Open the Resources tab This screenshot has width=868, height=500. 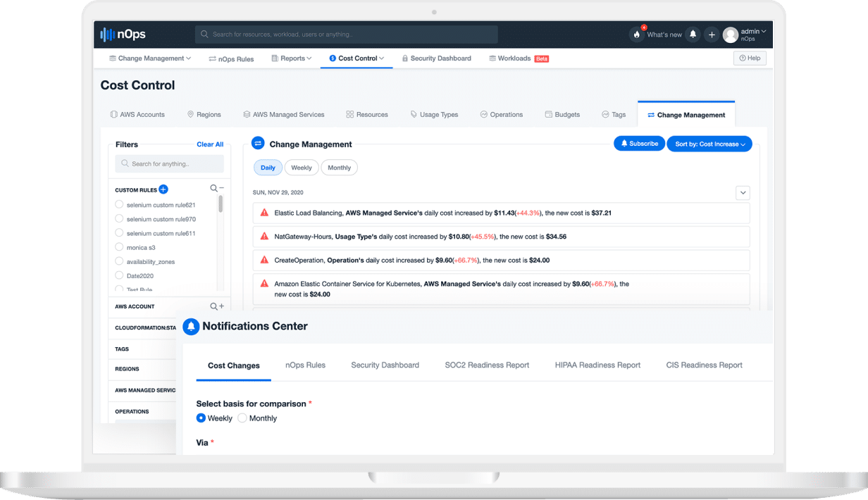(367, 115)
